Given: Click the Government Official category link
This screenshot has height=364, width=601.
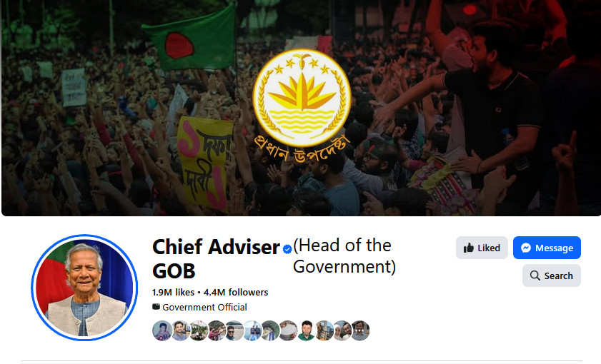Looking at the screenshot, I should 204,308.
